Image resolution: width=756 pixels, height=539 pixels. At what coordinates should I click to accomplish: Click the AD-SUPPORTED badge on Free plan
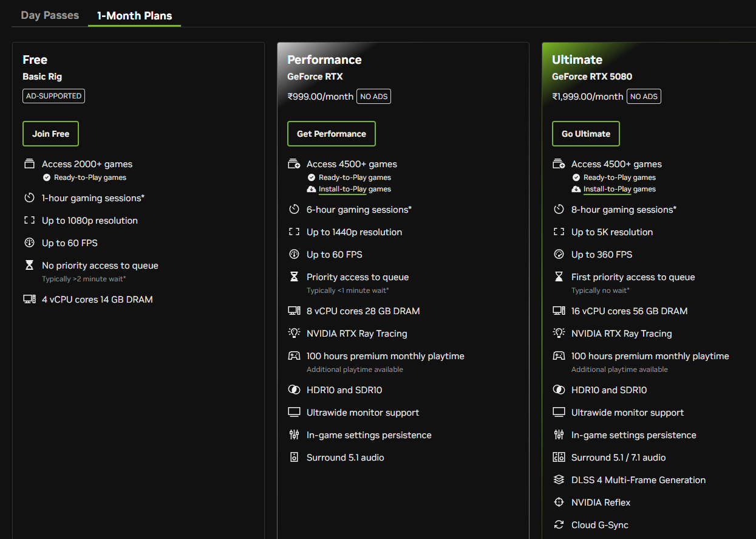(x=53, y=96)
